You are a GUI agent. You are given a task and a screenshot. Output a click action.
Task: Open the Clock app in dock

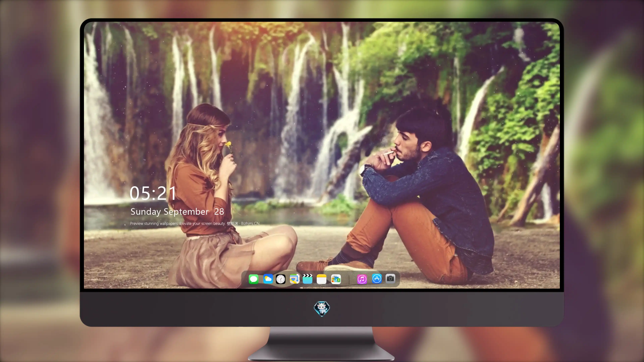pos(281,279)
